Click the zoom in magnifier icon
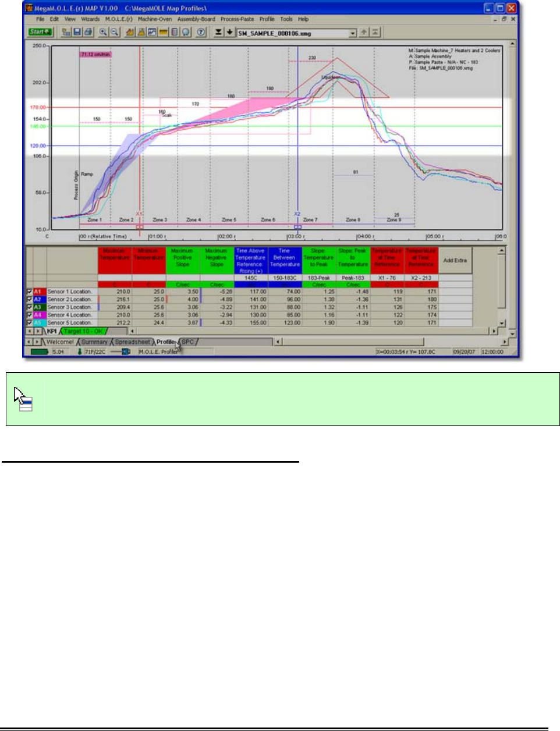Image resolution: width=560 pixels, height=731 pixels. 103,33
